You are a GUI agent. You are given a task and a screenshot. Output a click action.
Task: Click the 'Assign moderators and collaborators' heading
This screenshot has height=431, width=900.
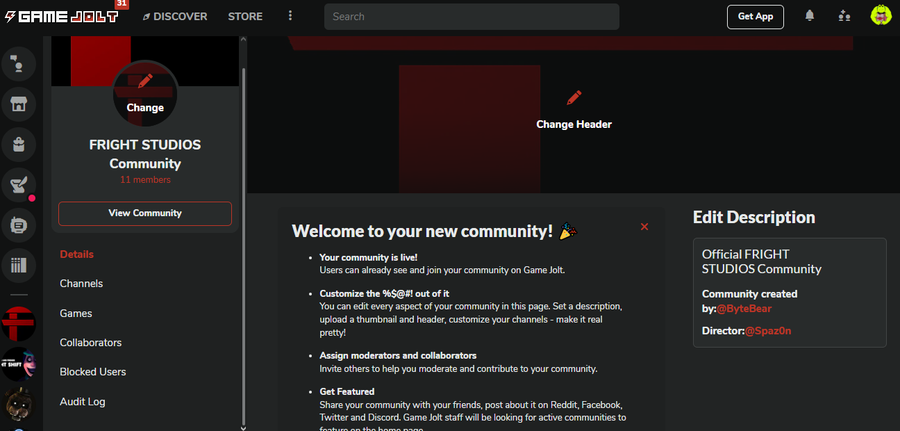pyautogui.click(x=398, y=356)
